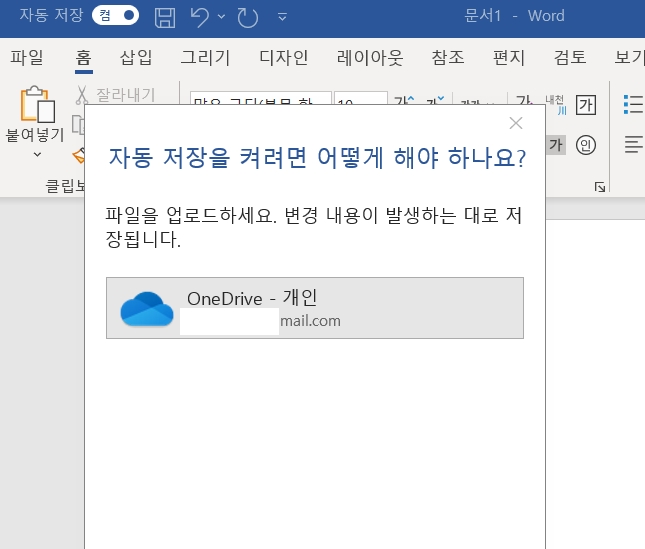This screenshot has height=549, width=645.
Task: Expand the 붙여넣기 options arrow
Action: (x=37, y=155)
